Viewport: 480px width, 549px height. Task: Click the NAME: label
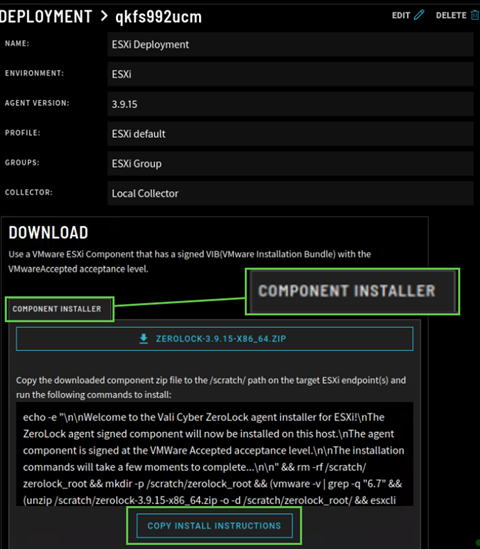17,43
